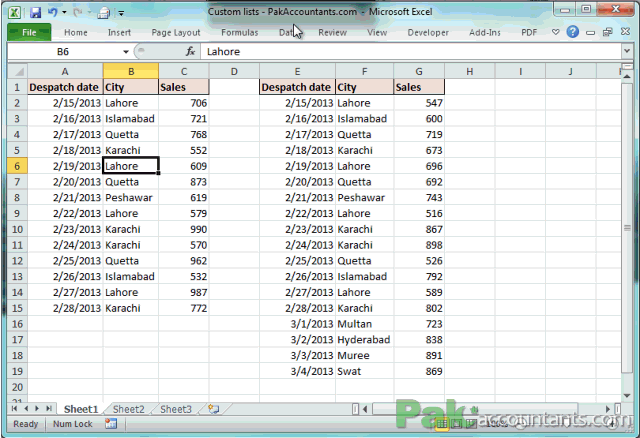Click horizontal scrollbar left arrow
The image size is (640, 438).
pos(365,409)
